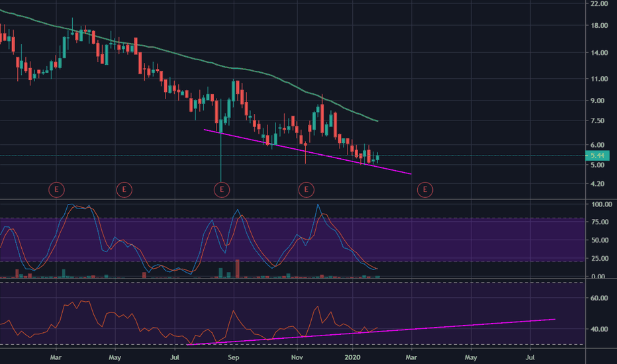Viewport: 617px width, 364px height.
Task: Select the magenta support trendline on price chart
Action: click(x=307, y=152)
